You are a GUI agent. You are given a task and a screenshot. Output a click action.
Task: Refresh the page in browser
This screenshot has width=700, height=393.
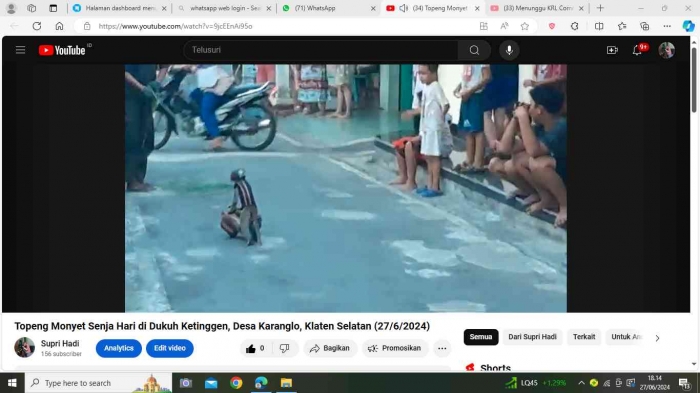click(37, 26)
